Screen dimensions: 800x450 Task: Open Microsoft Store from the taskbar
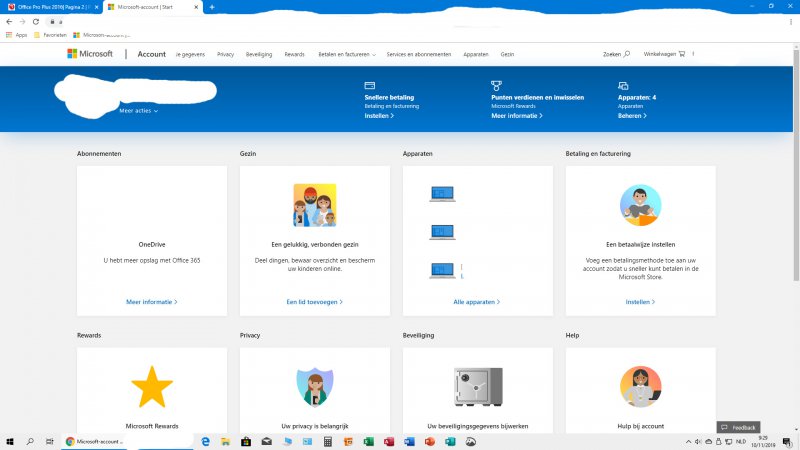click(246, 442)
